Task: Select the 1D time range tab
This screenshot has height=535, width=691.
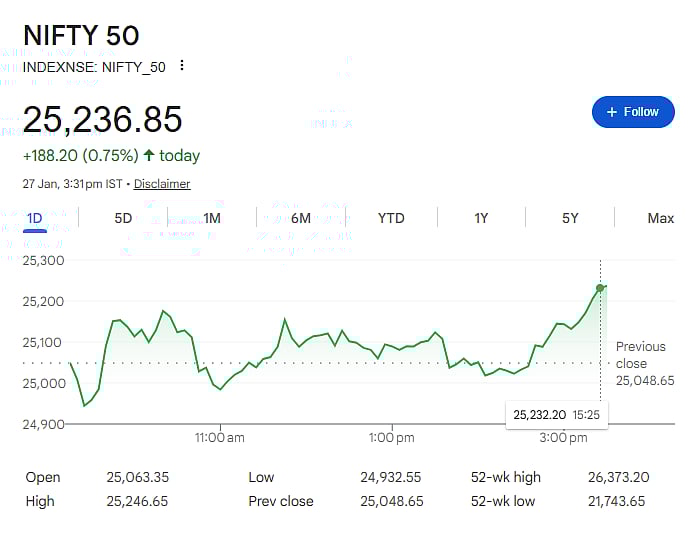Action: tap(35, 218)
